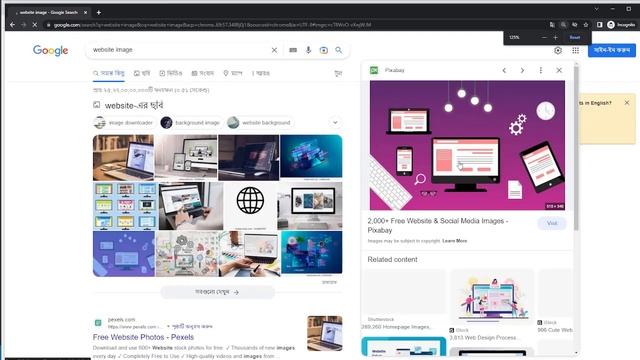Open the preview panel three-dot menu
640x360 pixels.
541,71
